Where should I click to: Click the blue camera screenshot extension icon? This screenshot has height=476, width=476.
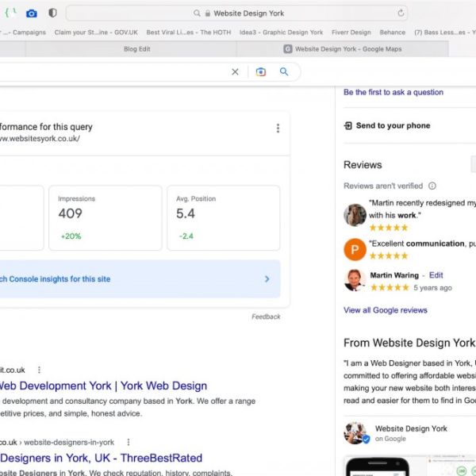point(31,13)
